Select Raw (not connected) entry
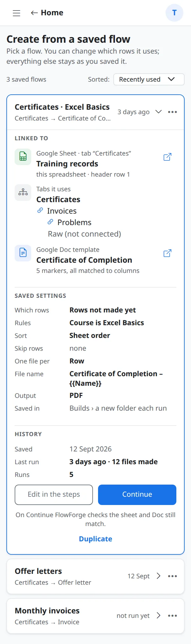 (84, 234)
